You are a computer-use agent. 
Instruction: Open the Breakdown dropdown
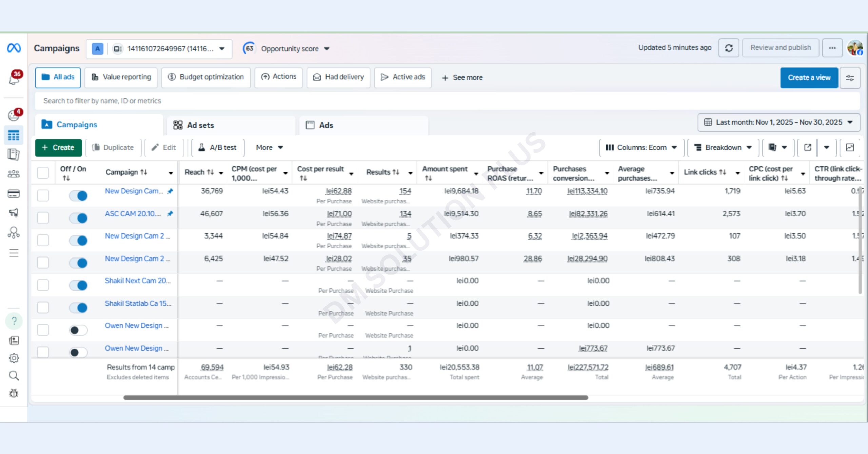click(723, 147)
